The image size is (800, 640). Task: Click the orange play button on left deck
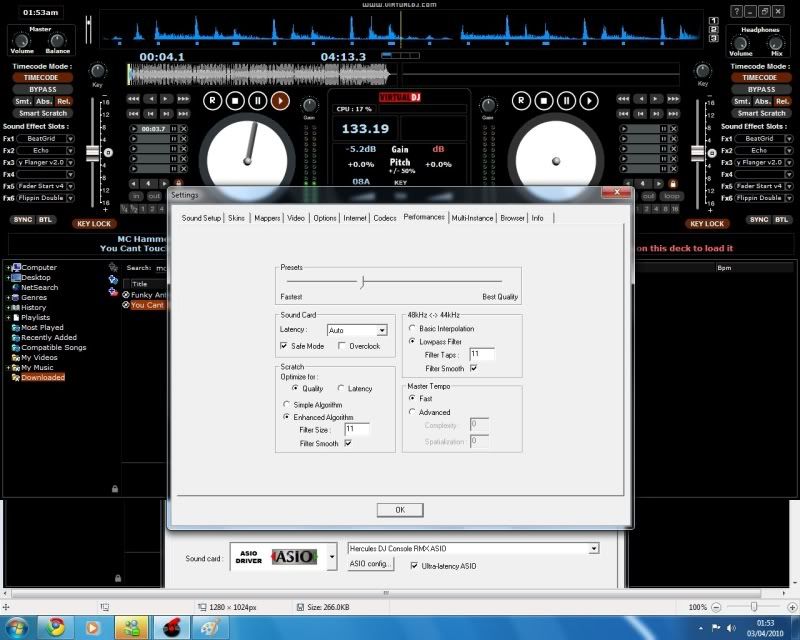[280, 101]
